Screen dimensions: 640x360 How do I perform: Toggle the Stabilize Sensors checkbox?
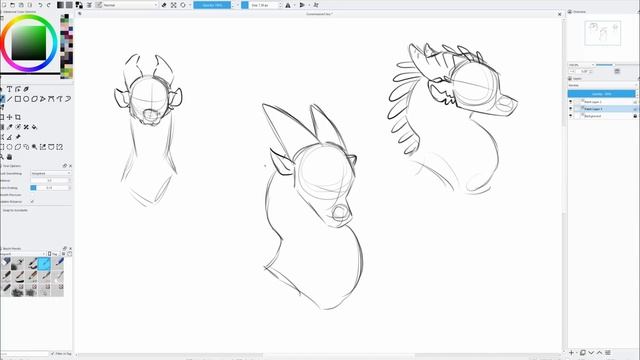coord(32,201)
